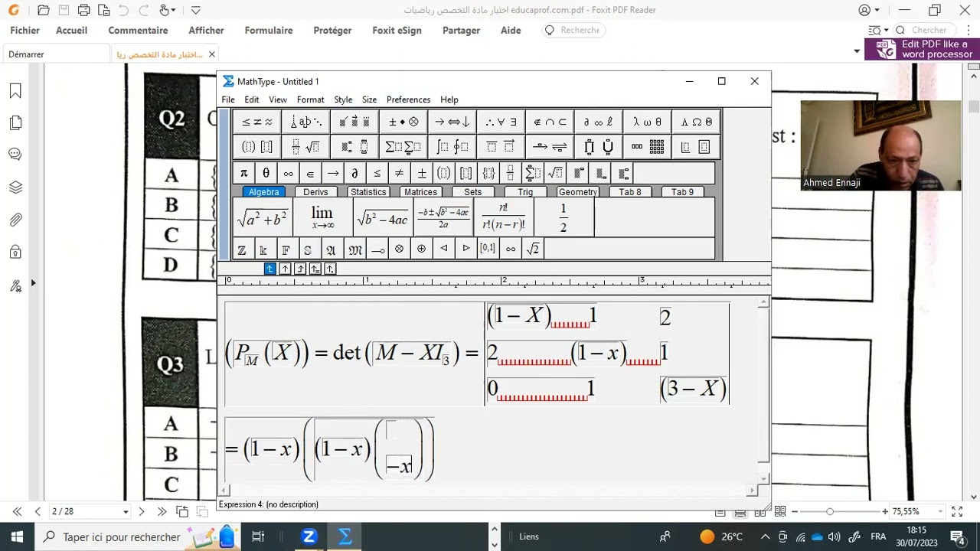
Task: Open Foxit Protéger ribbon tab
Action: pos(332,31)
